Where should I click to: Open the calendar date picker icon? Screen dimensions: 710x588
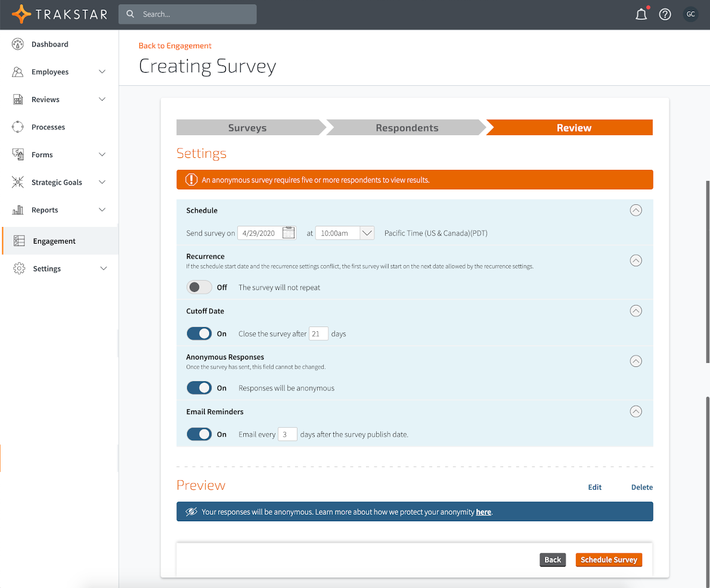(x=289, y=233)
